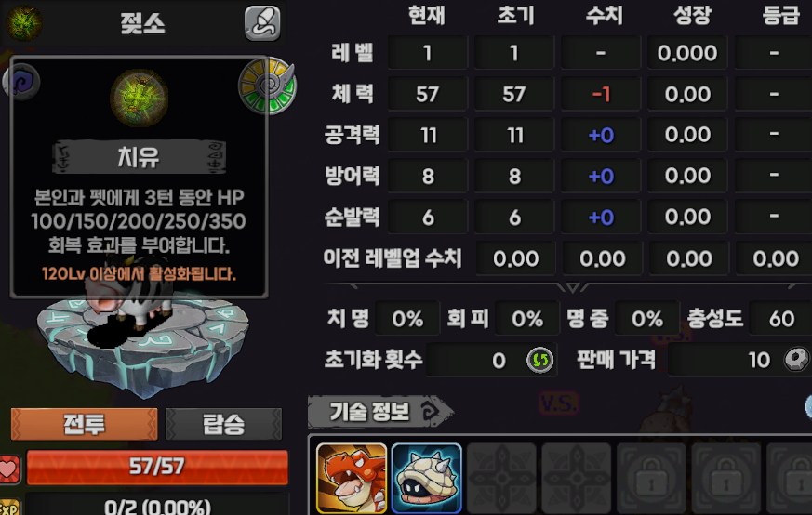Switch to the 탑승 tab
Screen dimensions: 812x515
click(x=223, y=424)
